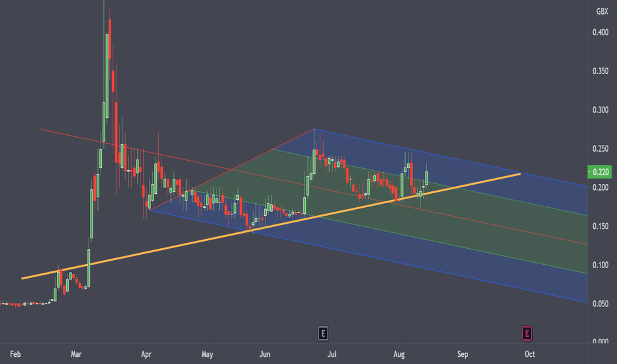Click the 0.250 price axis label
This screenshot has width=617, height=364.
[x=600, y=149]
